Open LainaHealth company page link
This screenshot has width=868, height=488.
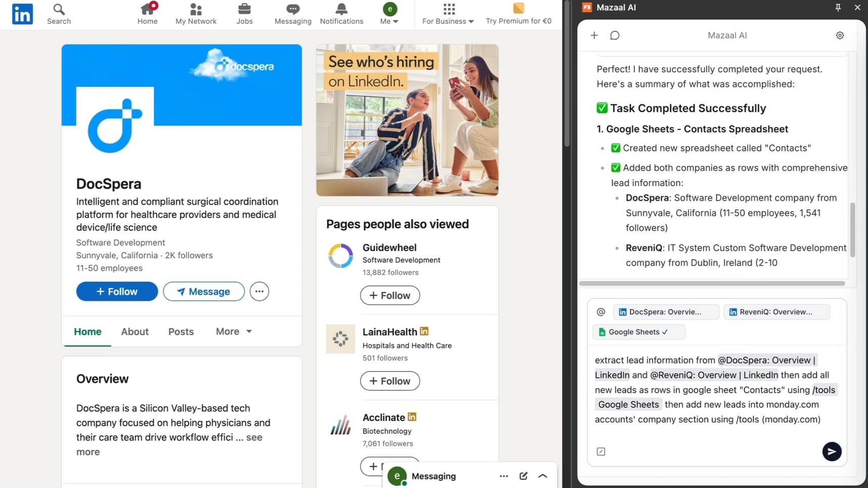click(x=390, y=332)
